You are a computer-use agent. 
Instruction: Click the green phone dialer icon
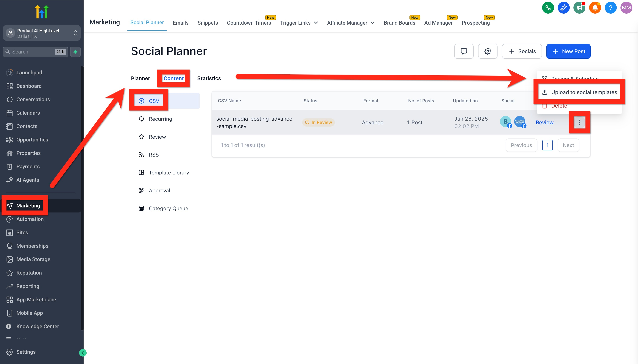coord(548,8)
